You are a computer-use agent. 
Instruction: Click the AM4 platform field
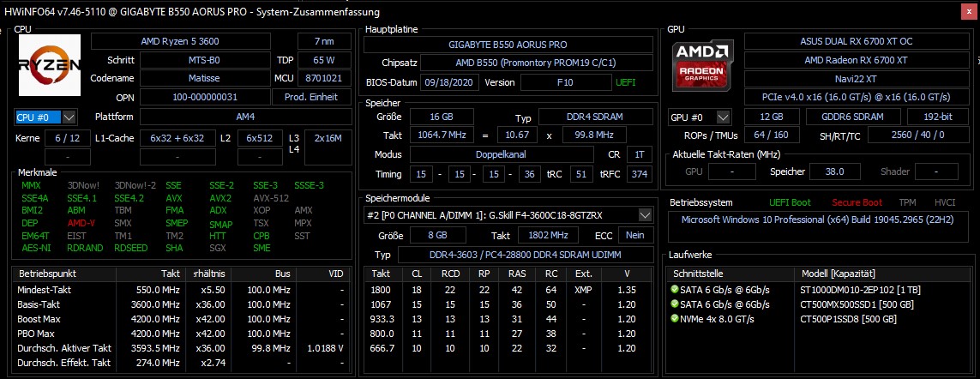pyautogui.click(x=246, y=117)
